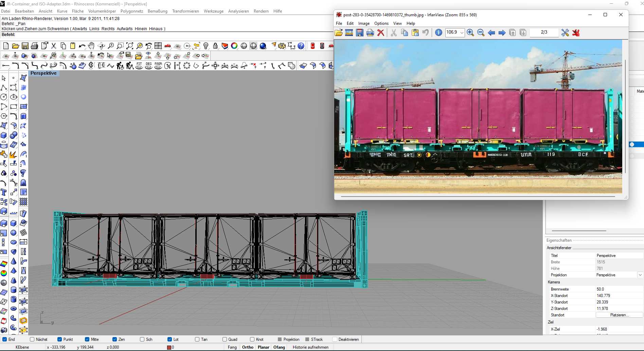Click the red layer color swatch in status bar
This screenshot has height=351, width=644.
(169, 347)
